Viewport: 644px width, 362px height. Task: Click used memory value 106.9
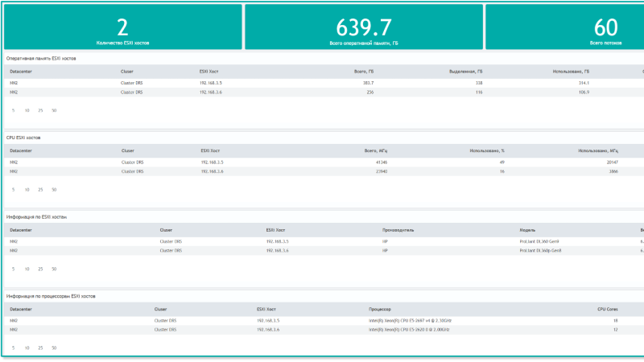(x=584, y=93)
